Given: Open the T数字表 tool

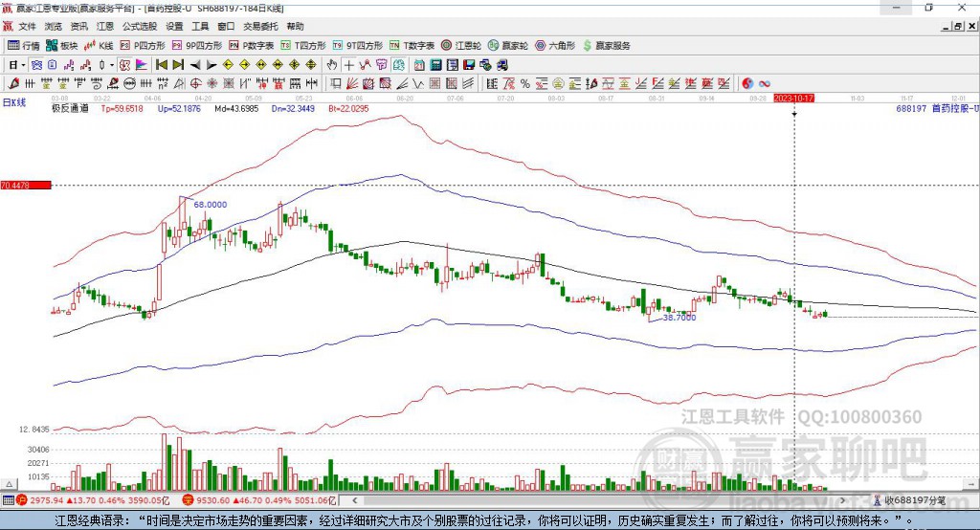Looking at the screenshot, I should (412, 46).
